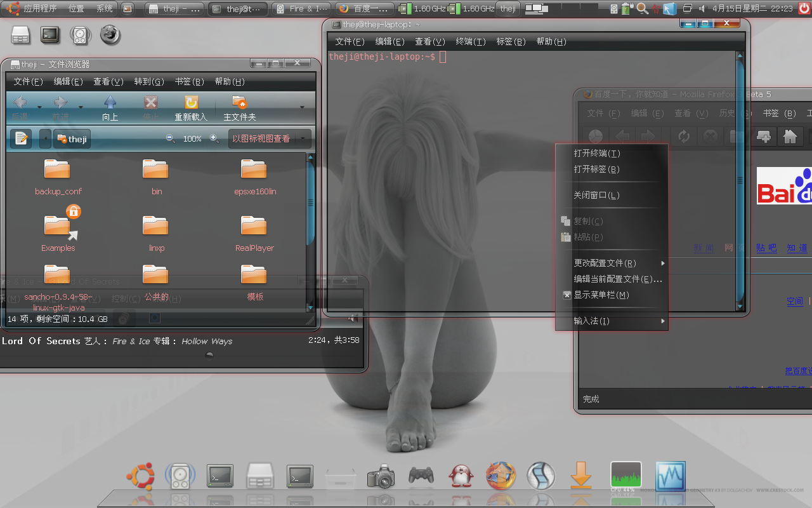This screenshot has width=812, height=508.
Task: Open Home Folder (主文件夹) toolbar button
Action: (240, 107)
